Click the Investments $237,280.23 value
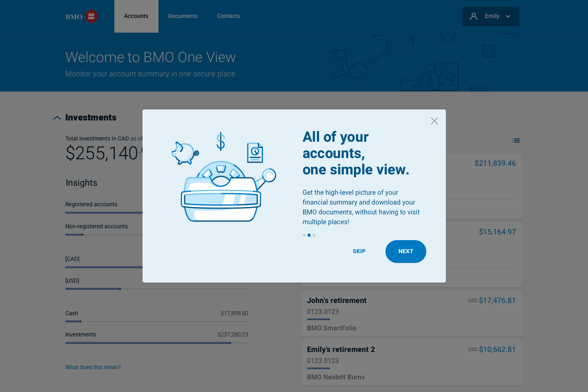Viewport: 588px width, 392px height. tap(233, 334)
